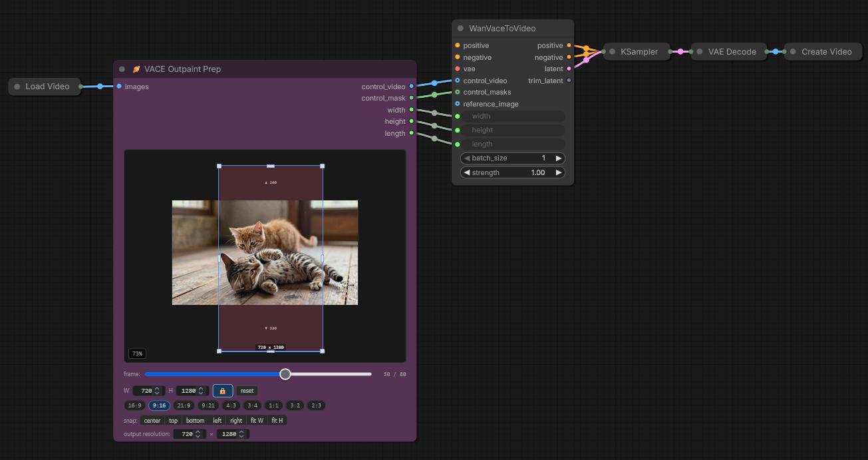
Task: Click the Create Video node's input socket
Action: [784, 51]
